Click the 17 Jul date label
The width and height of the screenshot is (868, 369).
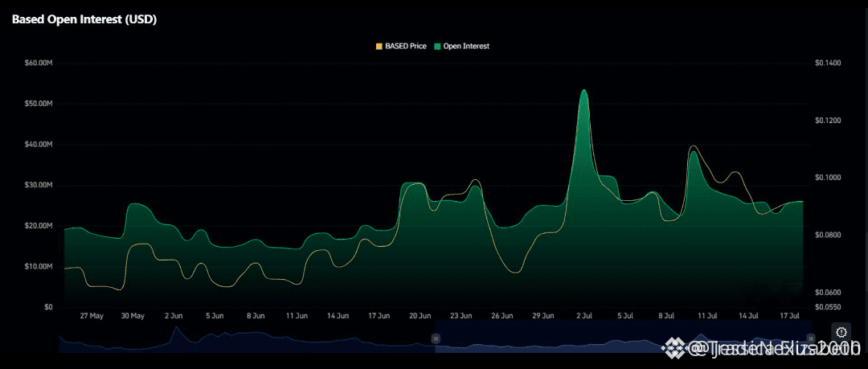790,317
